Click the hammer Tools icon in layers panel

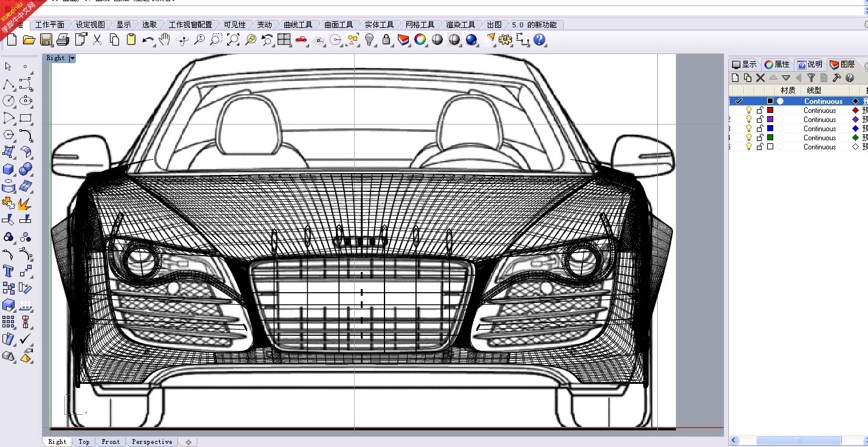[x=836, y=78]
